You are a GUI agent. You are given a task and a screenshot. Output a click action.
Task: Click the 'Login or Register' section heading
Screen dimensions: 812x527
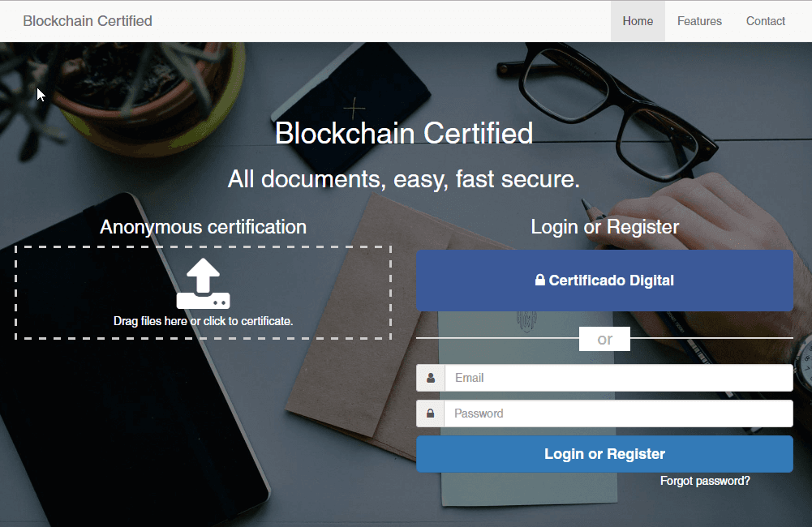coord(604,227)
